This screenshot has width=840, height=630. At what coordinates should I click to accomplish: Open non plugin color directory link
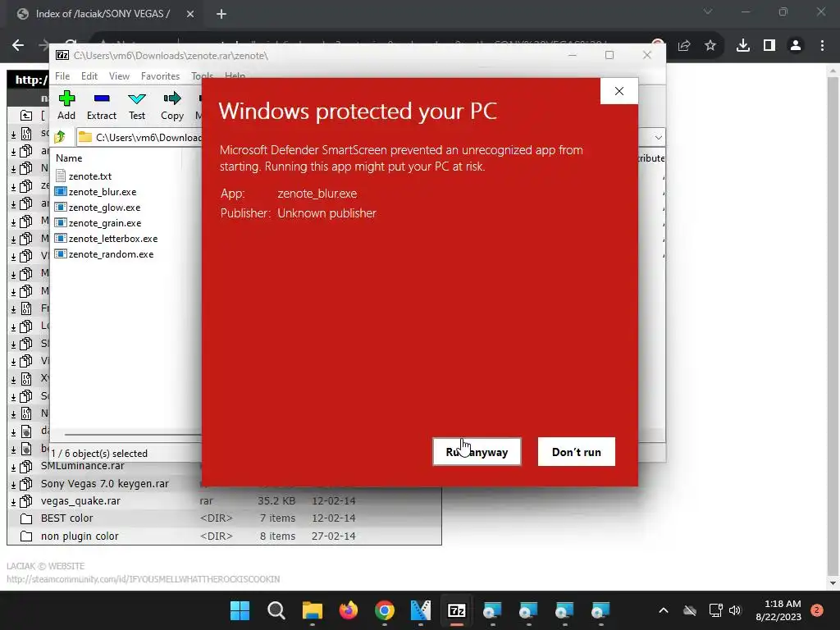pyautogui.click(x=80, y=536)
